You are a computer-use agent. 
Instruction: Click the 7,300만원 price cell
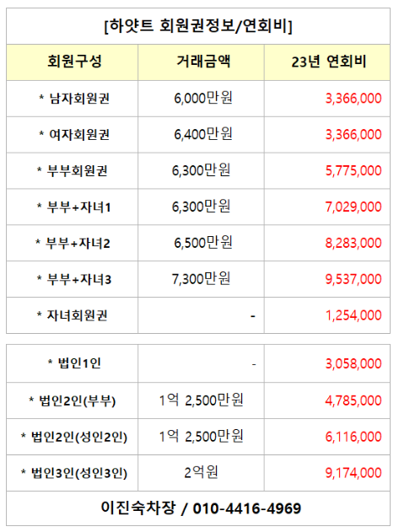pyautogui.click(x=202, y=279)
